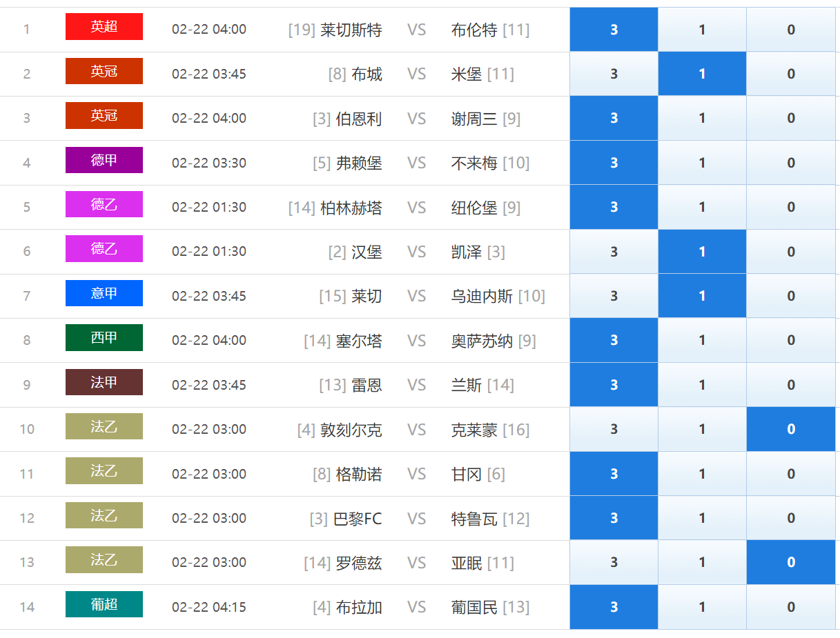Open the 巴黎FC team link
Screen dimensions: 840x638
(x=358, y=519)
